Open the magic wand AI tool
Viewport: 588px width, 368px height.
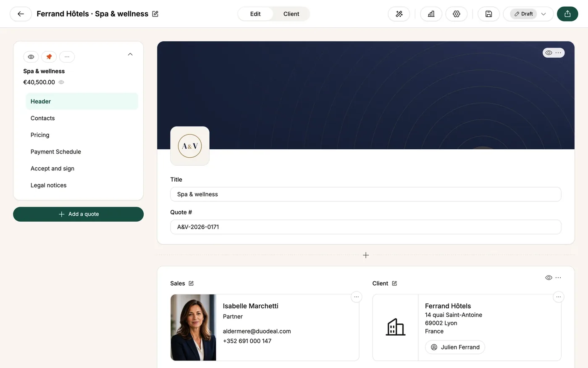point(399,14)
